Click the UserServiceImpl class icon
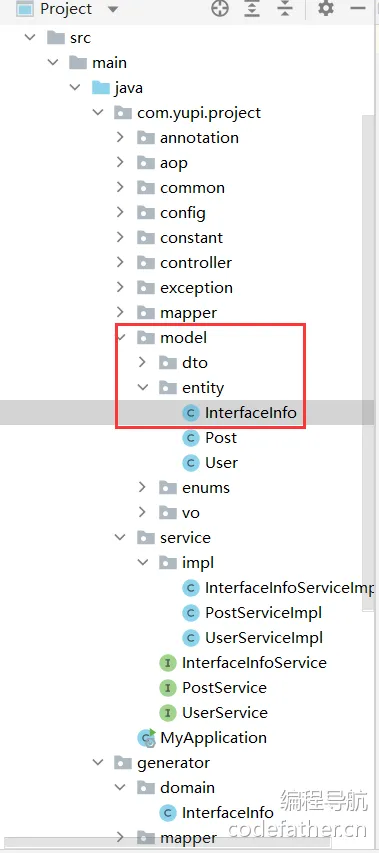The width and height of the screenshot is (379, 853). click(x=191, y=638)
